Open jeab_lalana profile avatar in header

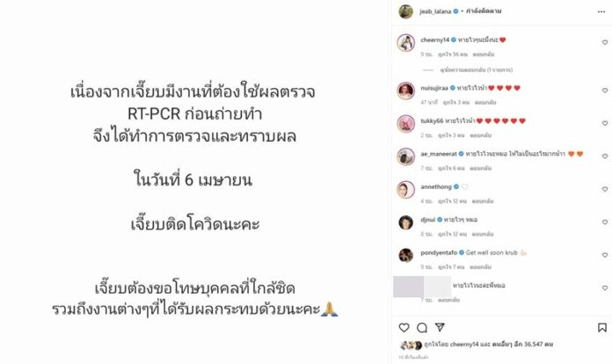406,11
